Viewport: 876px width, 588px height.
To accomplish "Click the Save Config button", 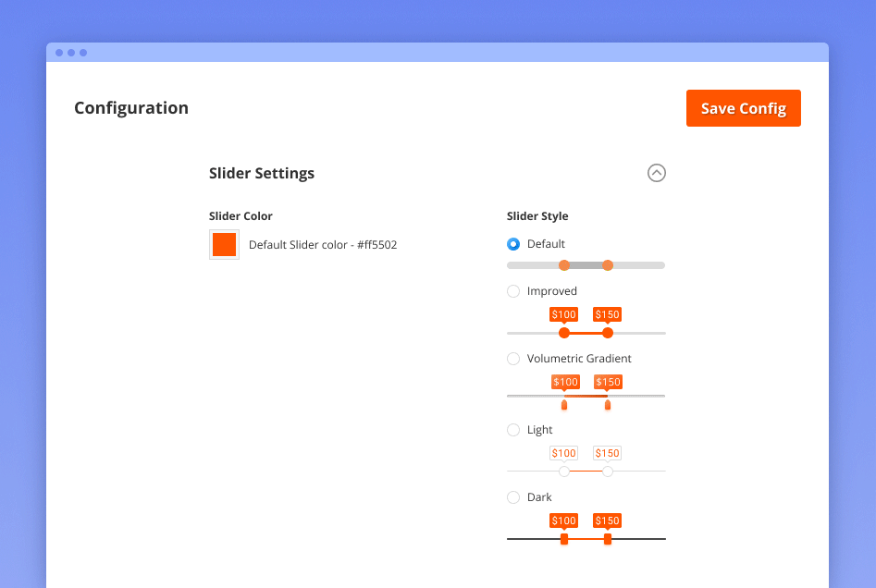I will [x=743, y=108].
